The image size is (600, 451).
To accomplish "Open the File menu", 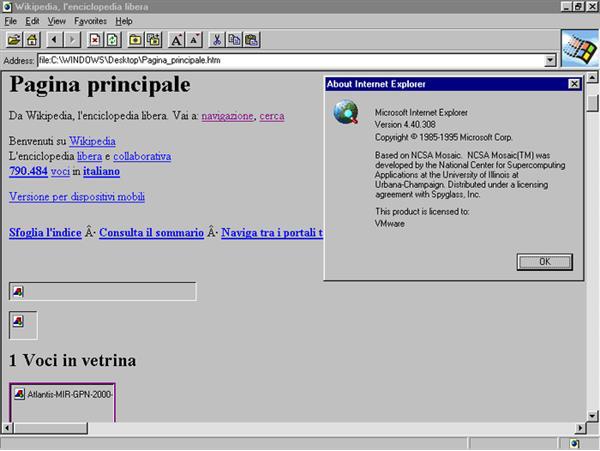I will [x=10, y=21].
